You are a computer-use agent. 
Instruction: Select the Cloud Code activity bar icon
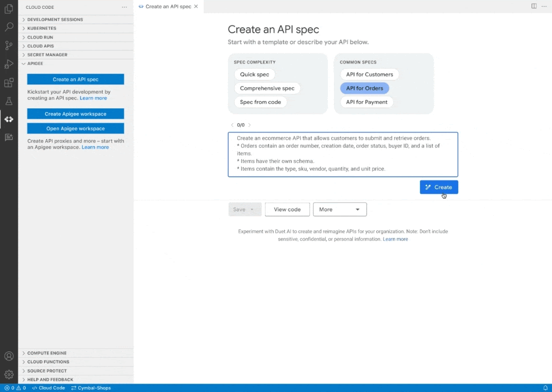pos(9,119)
